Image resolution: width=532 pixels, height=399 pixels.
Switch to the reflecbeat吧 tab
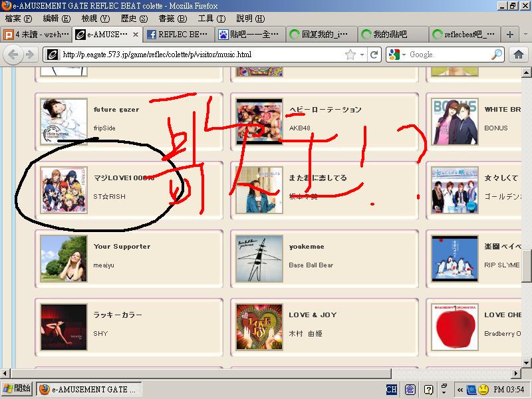(464, 35)
